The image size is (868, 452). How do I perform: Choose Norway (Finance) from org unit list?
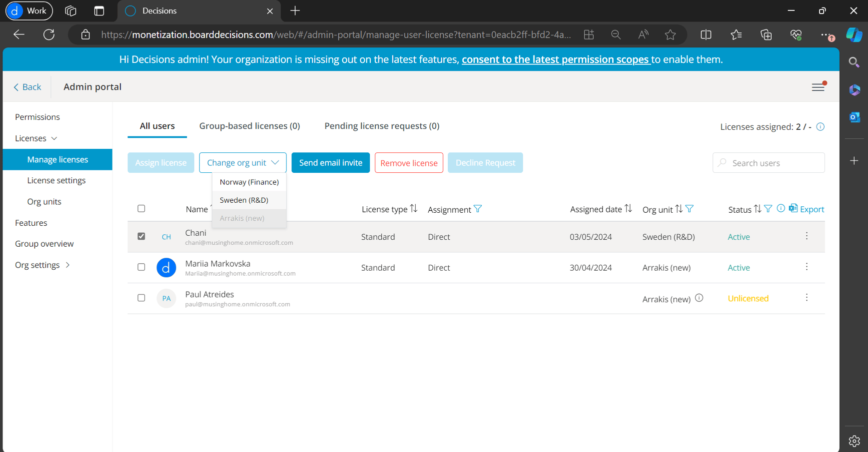tap(249, 182)
